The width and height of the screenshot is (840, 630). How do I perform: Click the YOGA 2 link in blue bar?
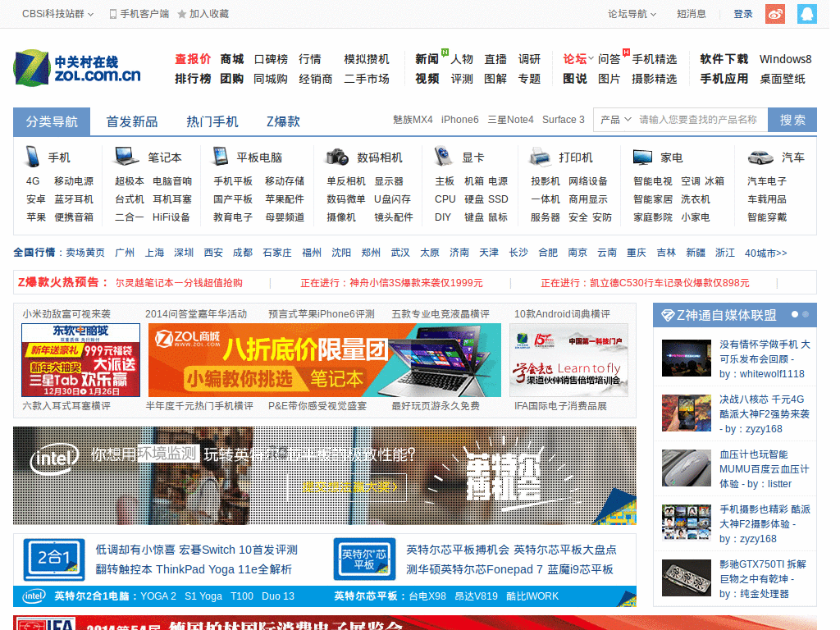click(x=158, y=596)
